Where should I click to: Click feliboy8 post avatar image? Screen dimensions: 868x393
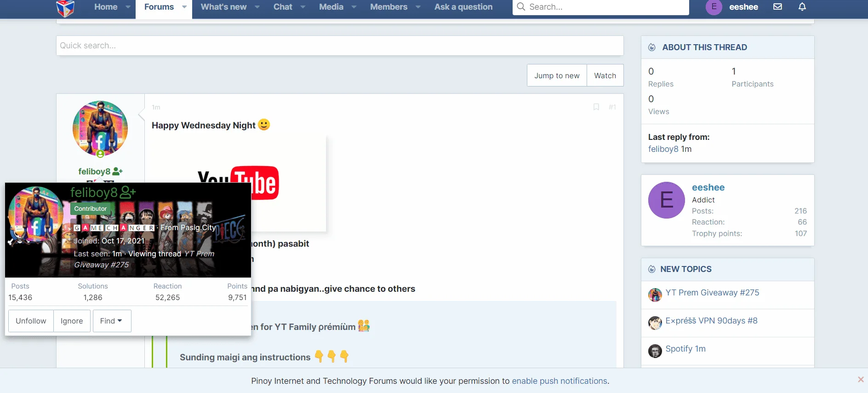click(100, 128)
